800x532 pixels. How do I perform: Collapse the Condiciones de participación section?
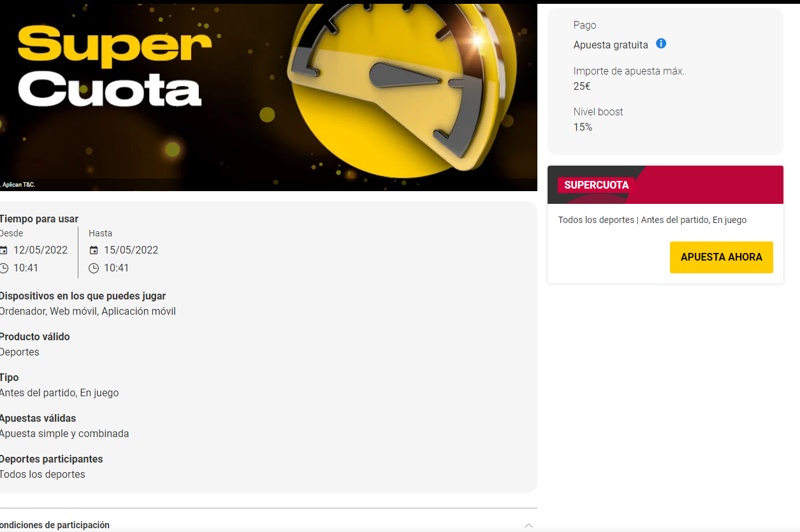click(528, 526)
